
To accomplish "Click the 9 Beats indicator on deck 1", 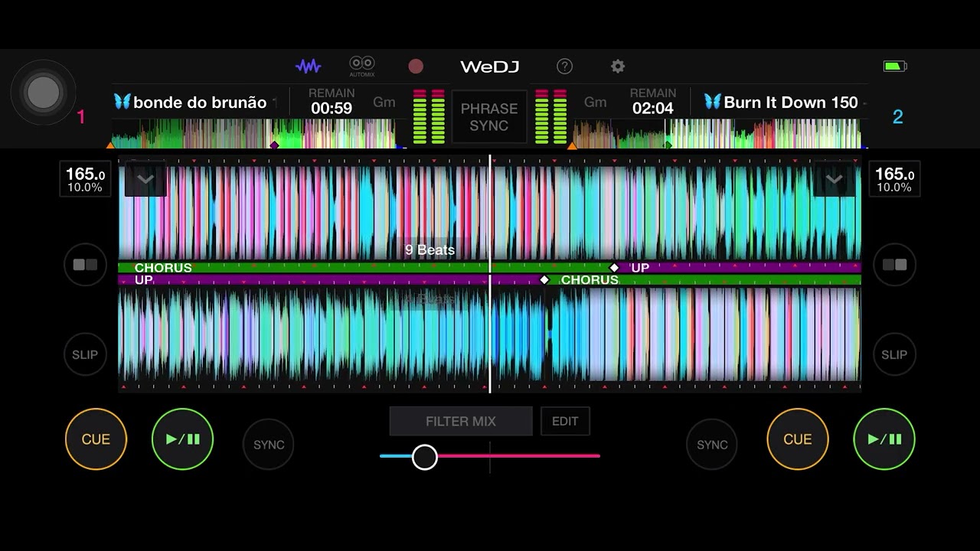I will click(x=430, y=250).
